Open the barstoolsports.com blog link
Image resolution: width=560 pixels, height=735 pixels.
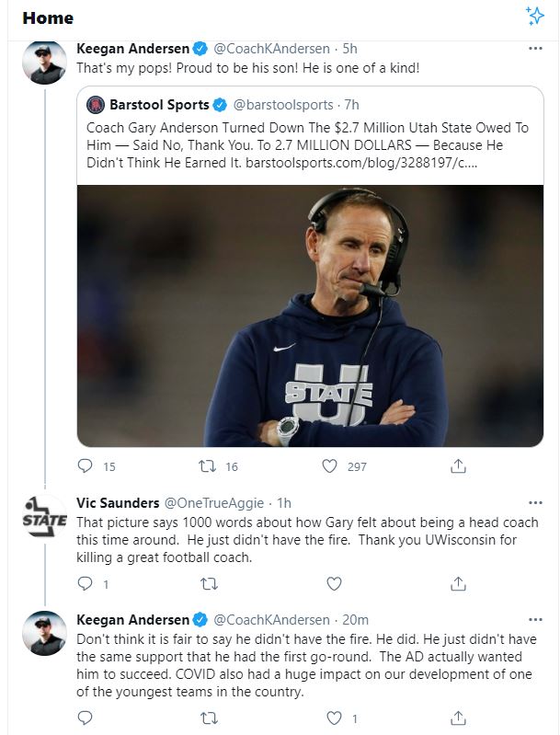pyautogui.click(x=361, y=163)
